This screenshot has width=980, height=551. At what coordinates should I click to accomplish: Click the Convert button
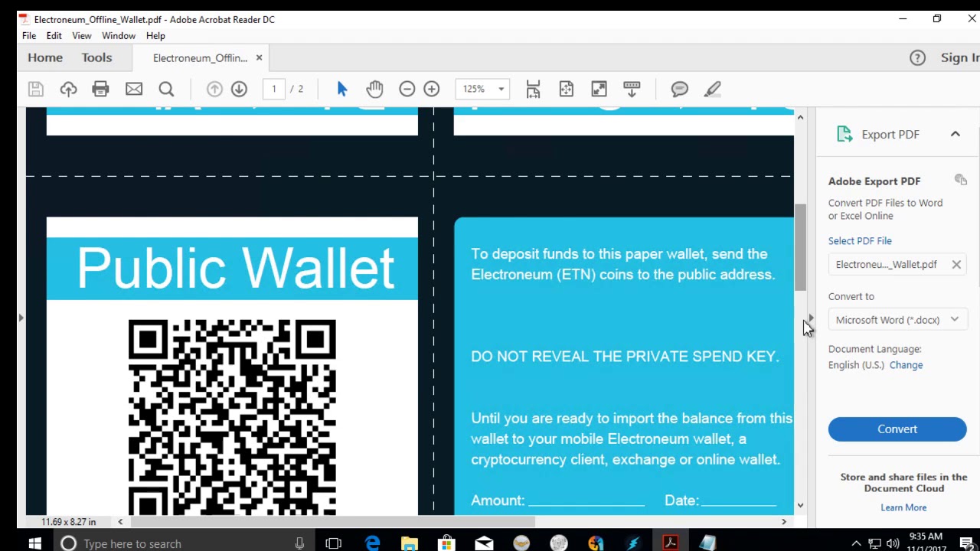tap(897, 429)
